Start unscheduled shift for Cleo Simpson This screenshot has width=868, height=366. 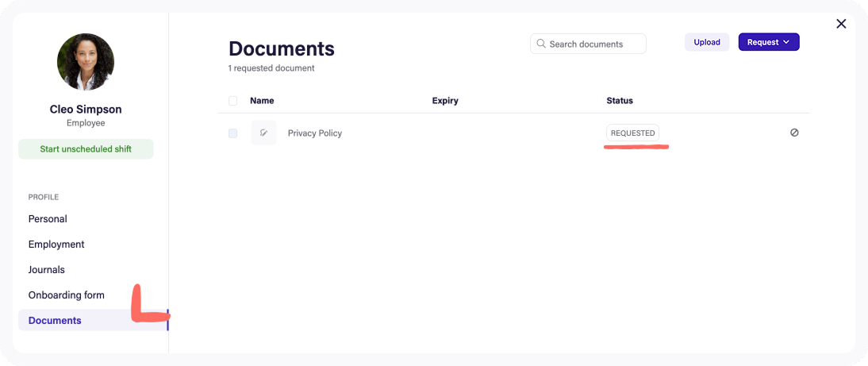point(86,149)
